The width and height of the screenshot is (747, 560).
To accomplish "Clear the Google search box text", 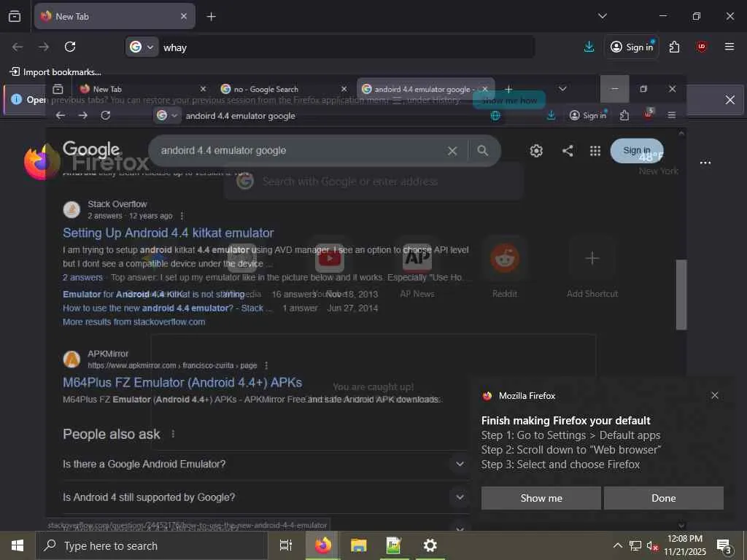I will click(452, 151).
